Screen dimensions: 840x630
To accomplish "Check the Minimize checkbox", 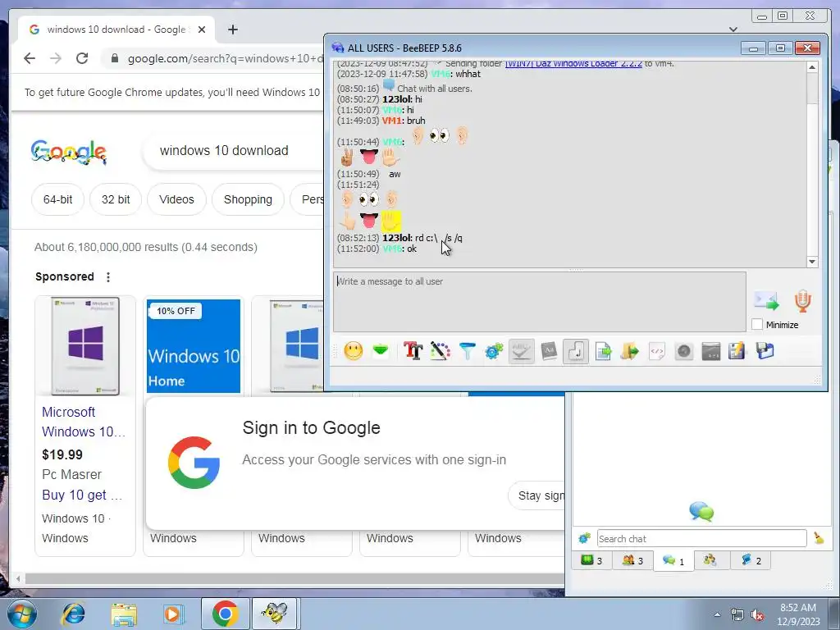I will tap(757, 324).
